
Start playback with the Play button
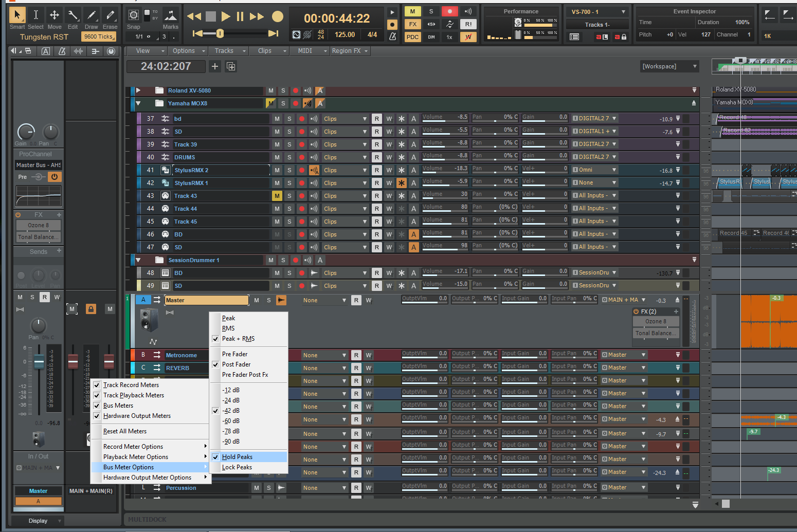point(225,16)
